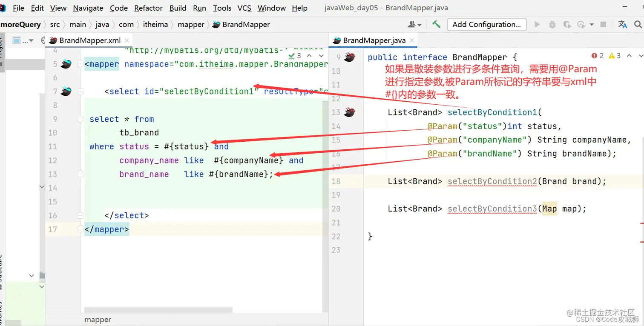Click the main breadcrumb
The height and width of the screenshot is (326, 644).
point(78,24)
